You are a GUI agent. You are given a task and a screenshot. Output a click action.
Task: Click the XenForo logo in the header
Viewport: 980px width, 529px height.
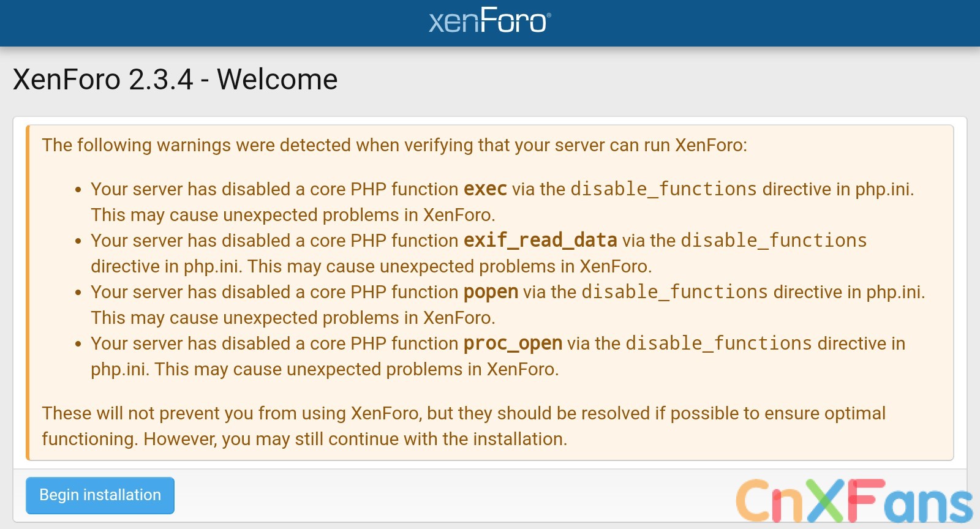[489, 21]
